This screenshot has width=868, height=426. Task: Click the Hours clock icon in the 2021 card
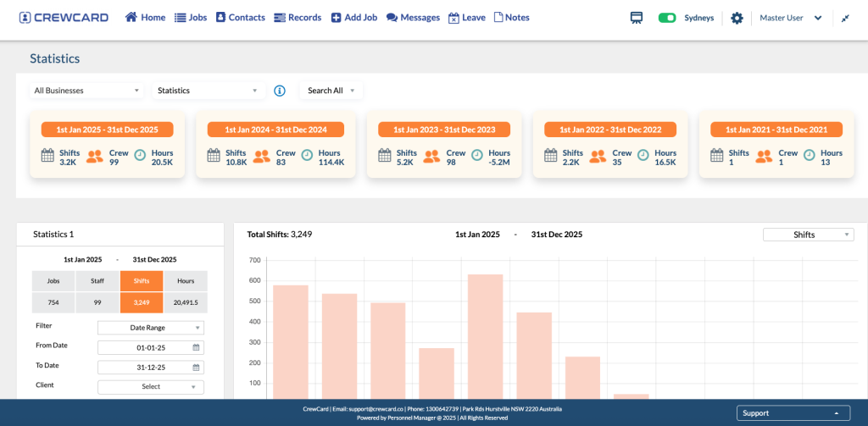coord(810,156)
